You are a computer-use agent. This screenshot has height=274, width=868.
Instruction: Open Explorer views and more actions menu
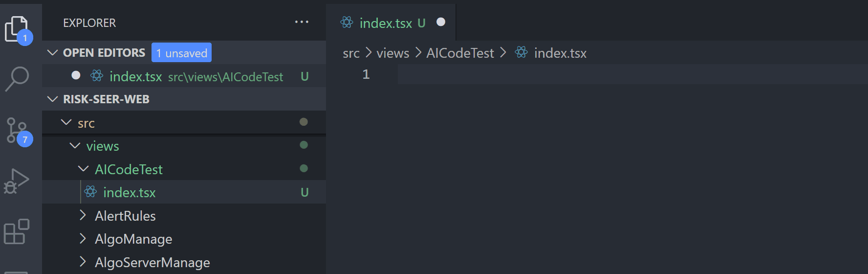pyautogui.click(x=302, y=22)
